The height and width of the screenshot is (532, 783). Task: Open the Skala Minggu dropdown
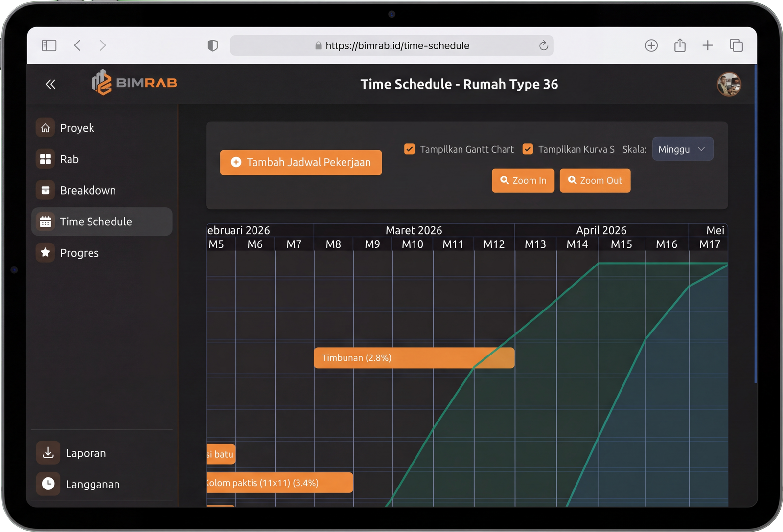point(683,149)
